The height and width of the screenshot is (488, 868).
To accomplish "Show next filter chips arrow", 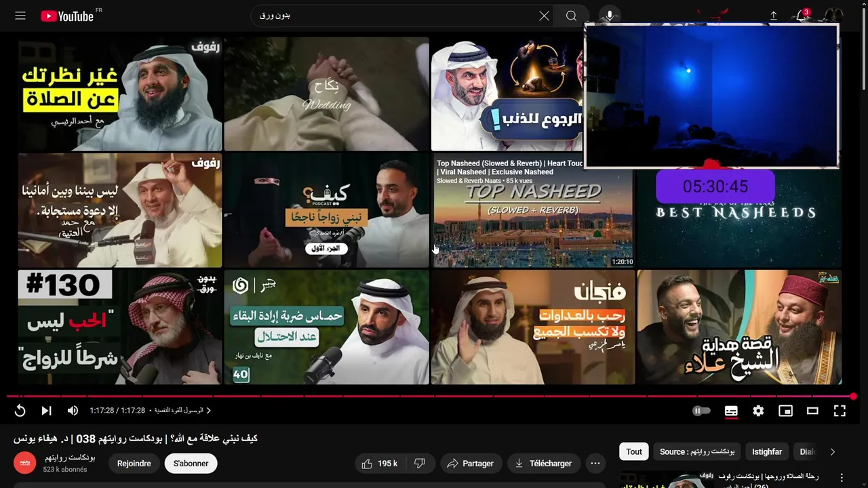I will pyautogui.click(x=833, y=452).
